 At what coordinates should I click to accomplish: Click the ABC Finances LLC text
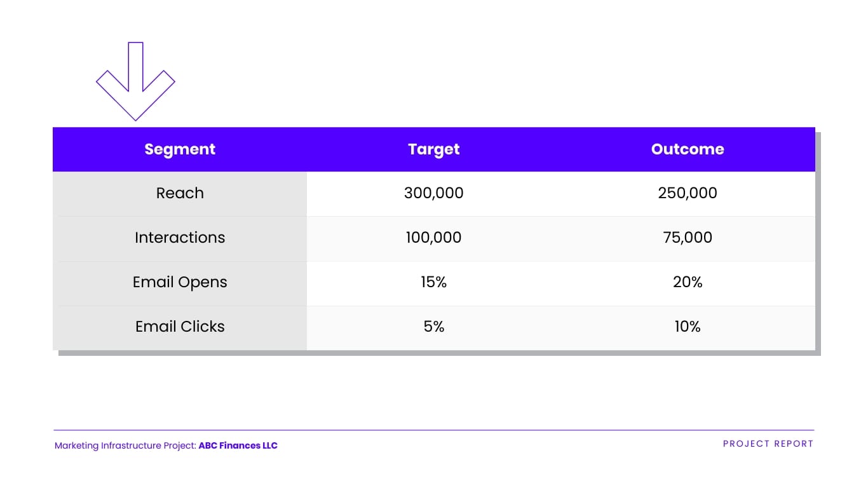pyautogui.click(x=238, y=445)
